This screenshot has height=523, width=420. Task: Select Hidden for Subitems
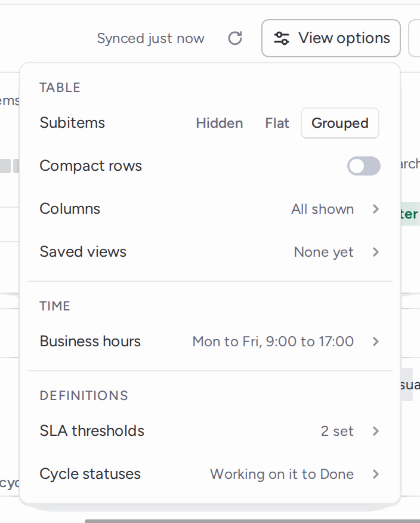[x=220, y=123]
